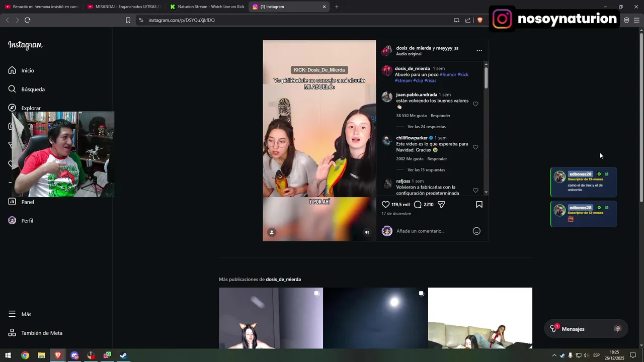The width and height of the screenshot is (644, 362).
Task: Show hidden tray icons arrow
Action: click(554, 355)
